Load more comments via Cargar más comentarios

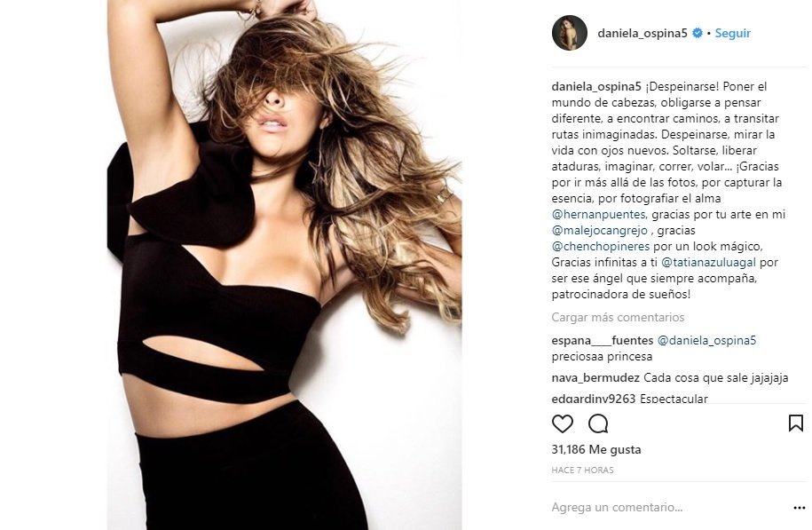click(618, 317)
